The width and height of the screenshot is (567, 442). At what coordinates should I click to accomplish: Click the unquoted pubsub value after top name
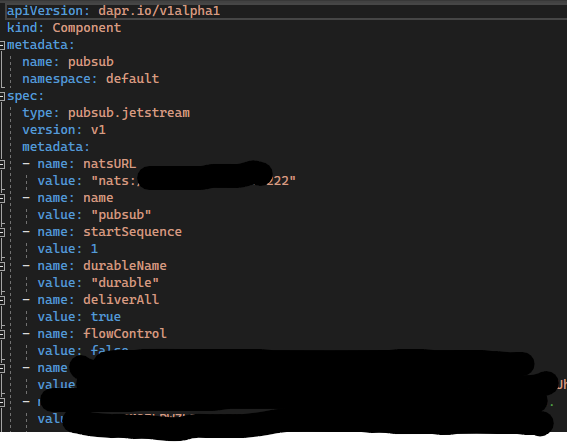(x=91, y=62)
